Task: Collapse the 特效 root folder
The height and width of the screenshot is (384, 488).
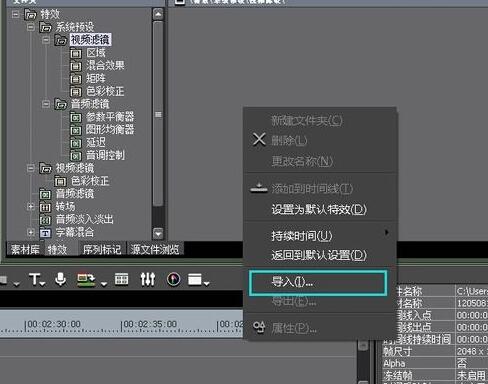Action: pyautogui.click(x=15, y=14)
